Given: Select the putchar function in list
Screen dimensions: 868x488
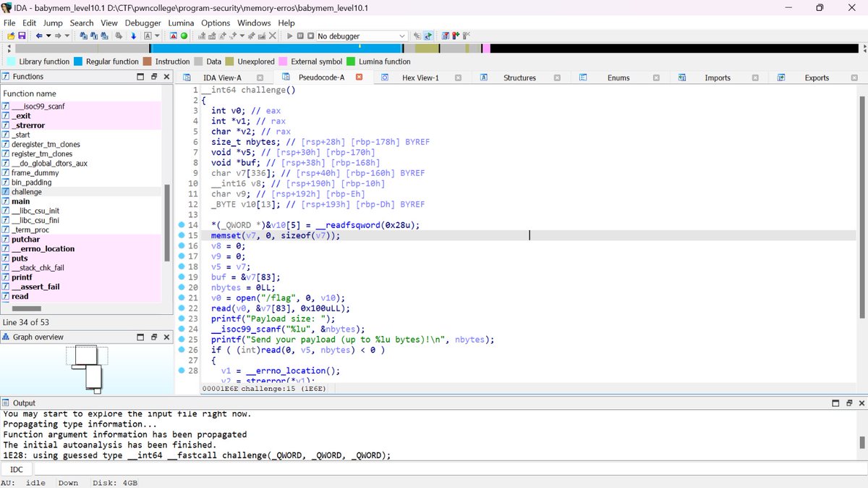Looking at the screenshot, I should coord(82,239).
